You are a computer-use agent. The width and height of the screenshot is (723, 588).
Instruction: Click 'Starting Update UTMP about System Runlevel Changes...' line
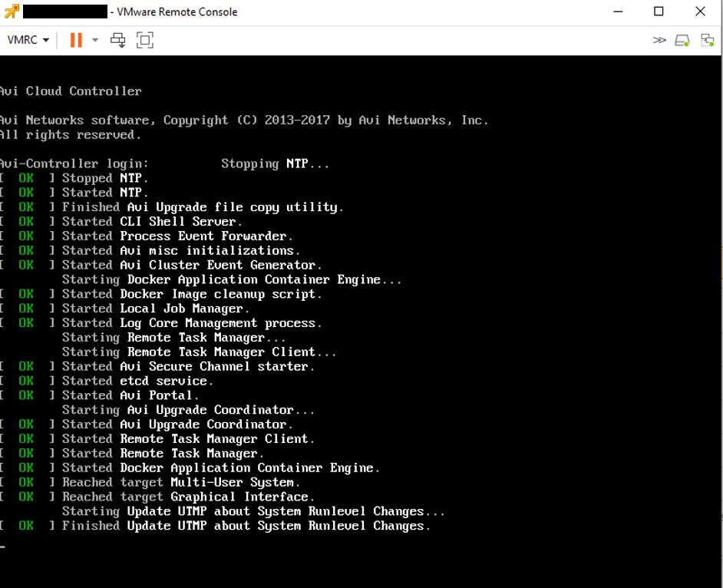coord(253,511)
